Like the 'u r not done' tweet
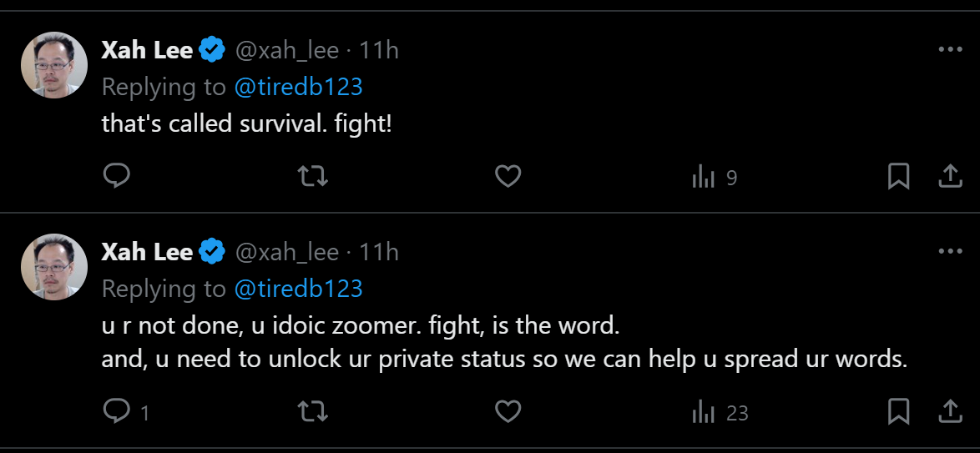The width and height of the screenshot is (980, 453). (x=508, y=411)
